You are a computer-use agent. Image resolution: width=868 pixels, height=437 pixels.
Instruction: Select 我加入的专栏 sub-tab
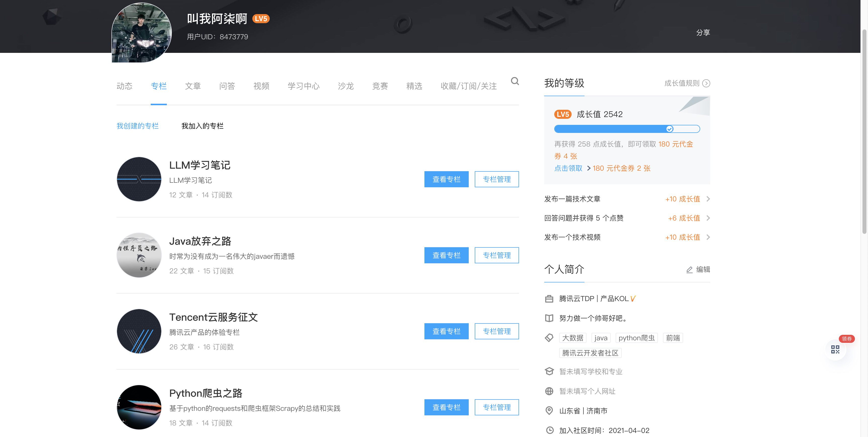(x=203, y=126)
